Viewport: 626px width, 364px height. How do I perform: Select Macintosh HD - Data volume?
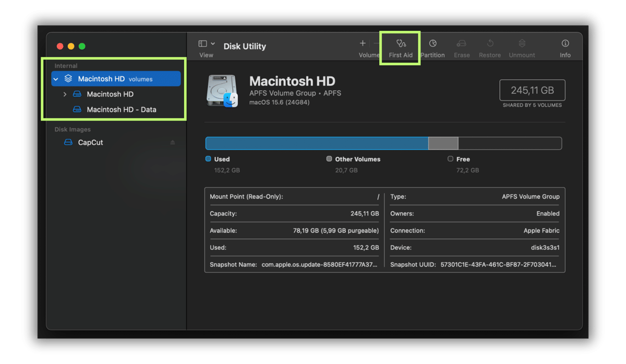pyautogui.click(x=121, y=110)
